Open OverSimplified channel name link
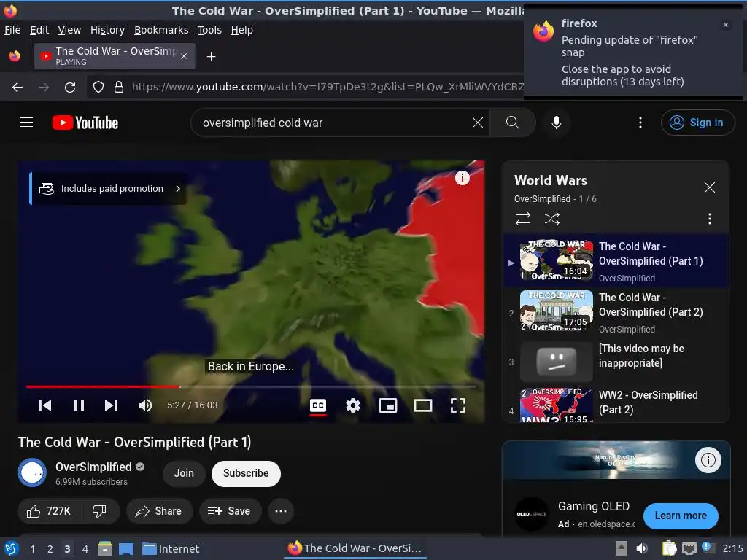Viewport: 747px width, 560px height. pyautogui.click(x=93, y=467)
